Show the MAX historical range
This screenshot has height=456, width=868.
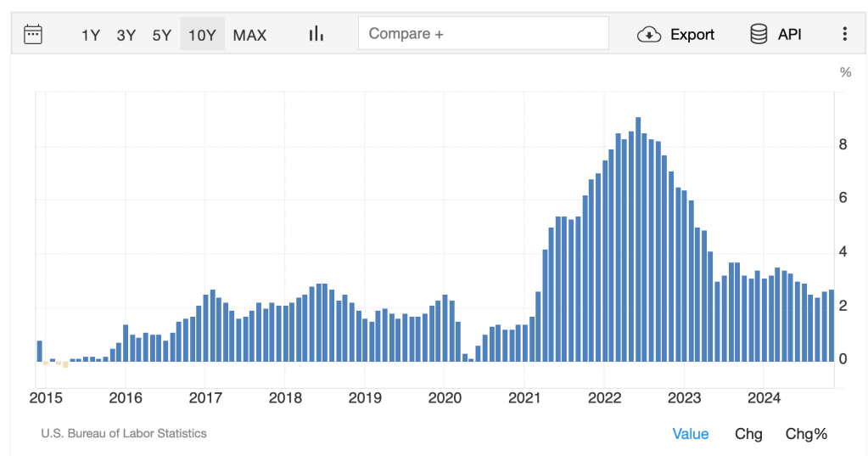pyautogui.click(x=249, y=35)
